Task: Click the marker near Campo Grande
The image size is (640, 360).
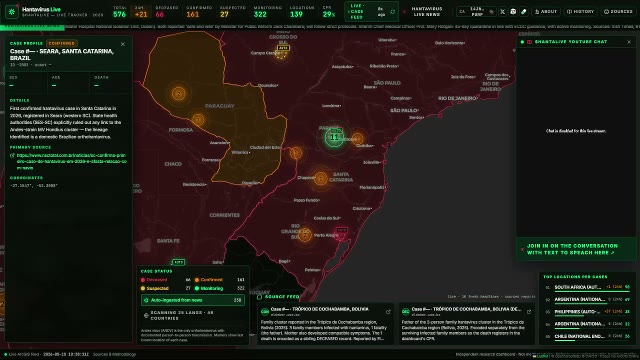Action: pos(282,52)
